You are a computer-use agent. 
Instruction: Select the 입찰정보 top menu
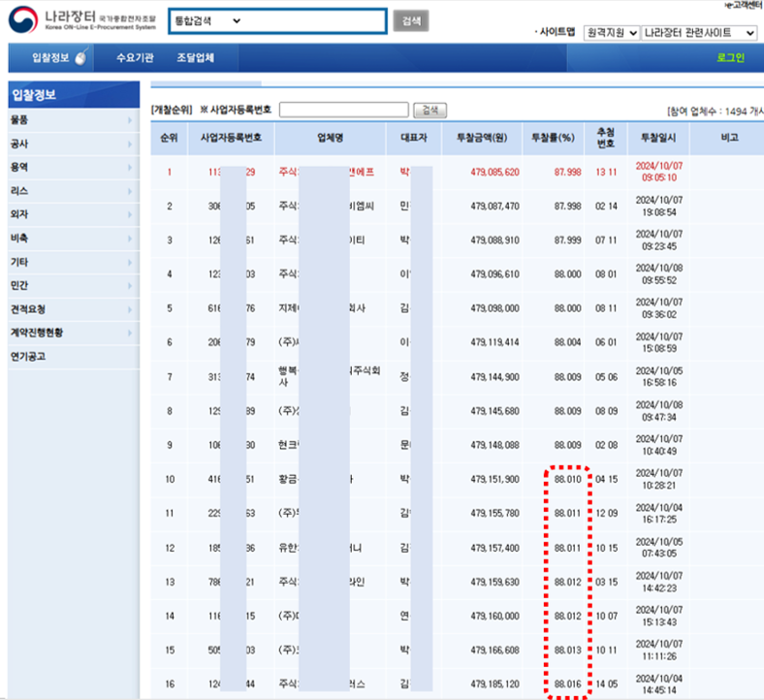pos(50,57)
